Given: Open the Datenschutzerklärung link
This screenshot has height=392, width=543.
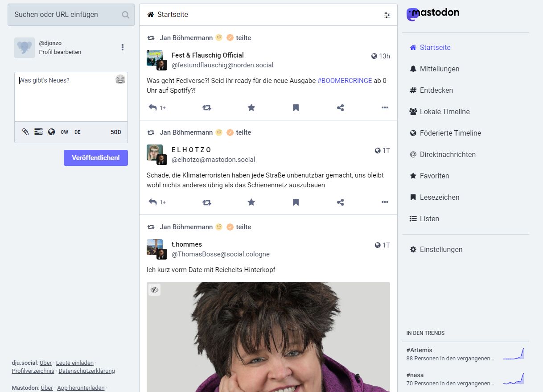Looking at the screenshot, I should pos(86,371).
